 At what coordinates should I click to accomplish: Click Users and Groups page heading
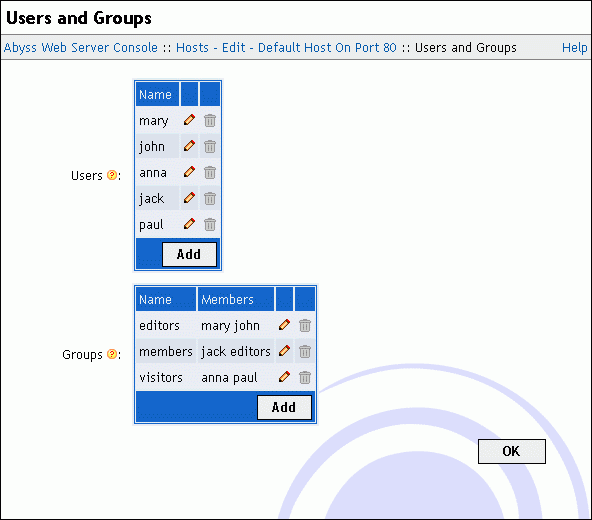(79, 18)
